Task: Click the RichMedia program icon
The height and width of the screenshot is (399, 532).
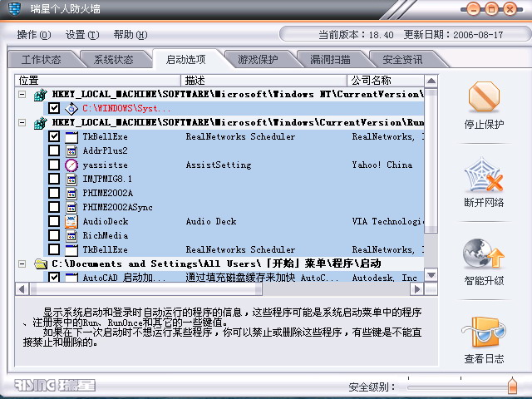Action: coord(71,235)
